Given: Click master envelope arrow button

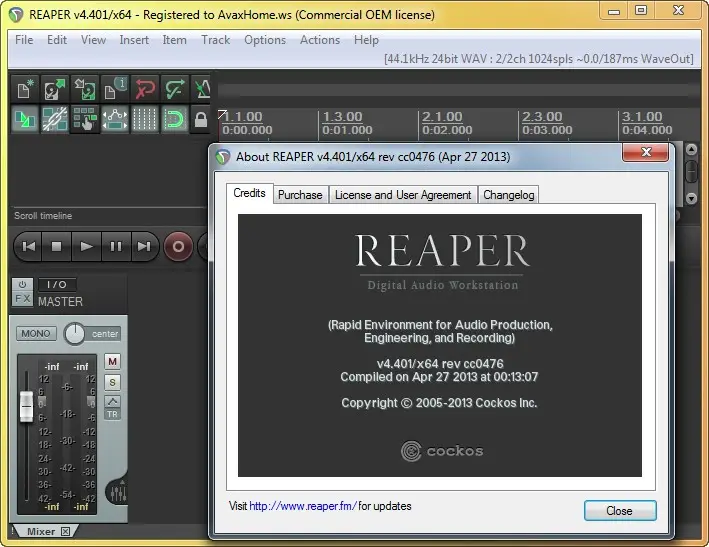Looking at the screenshot, I should (113, 401).
